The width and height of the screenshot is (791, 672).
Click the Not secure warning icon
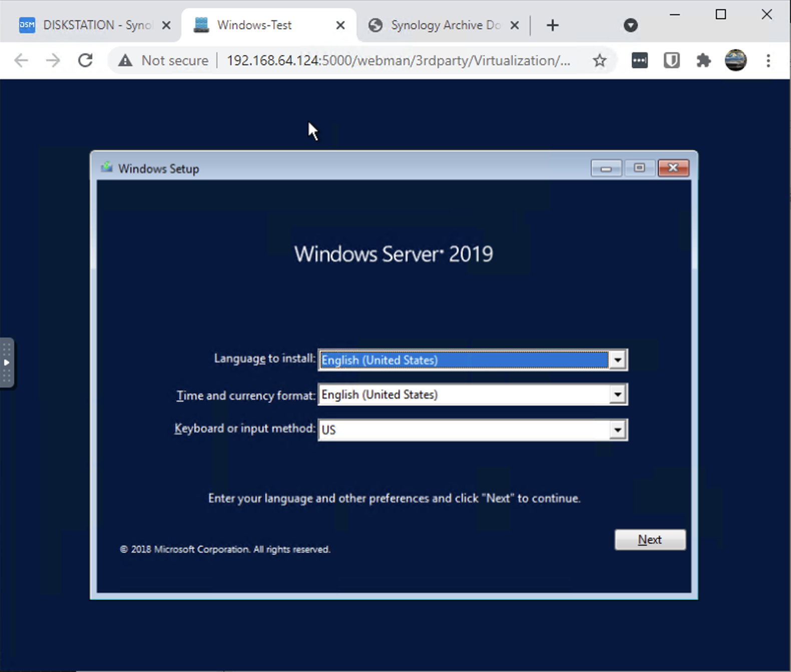click(x=125, y=61)
